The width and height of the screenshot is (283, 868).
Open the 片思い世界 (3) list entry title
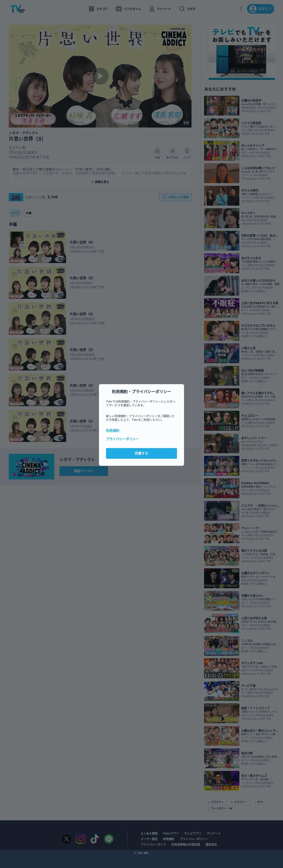coord(81,350)
